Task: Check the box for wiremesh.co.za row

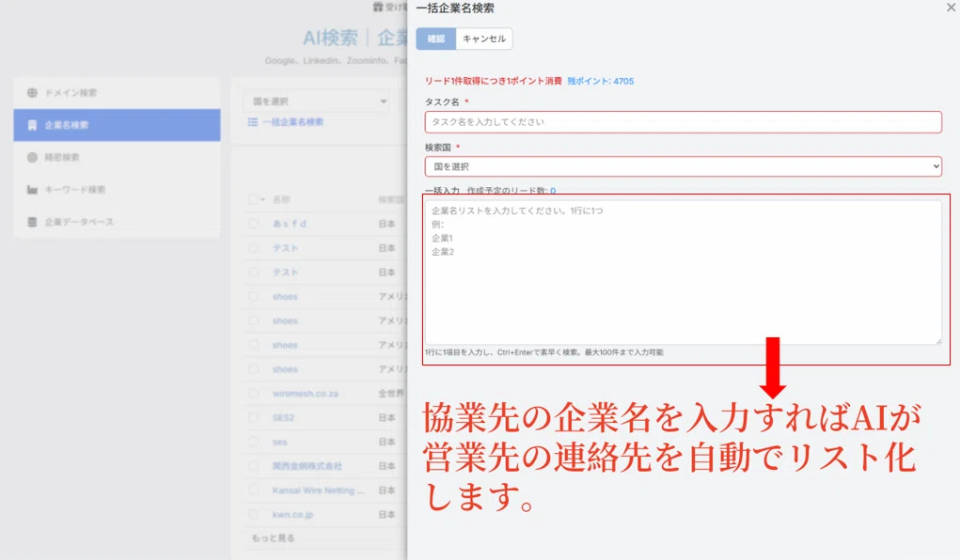Action: [x=253, y=394]
